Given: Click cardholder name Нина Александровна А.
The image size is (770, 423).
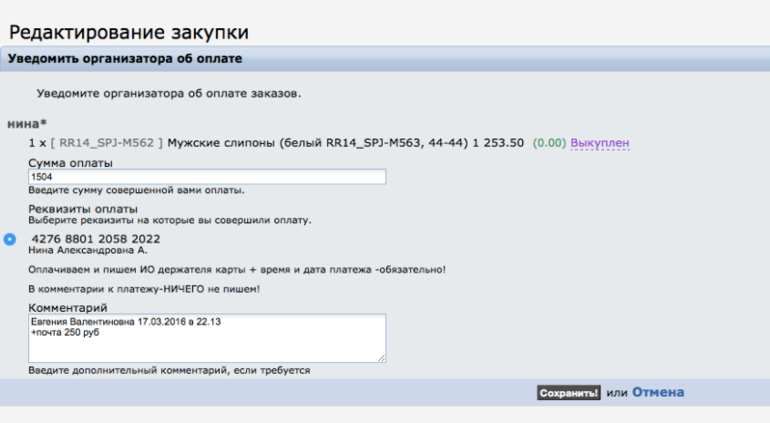Looking at the screenshot, I should click(87, 251).
